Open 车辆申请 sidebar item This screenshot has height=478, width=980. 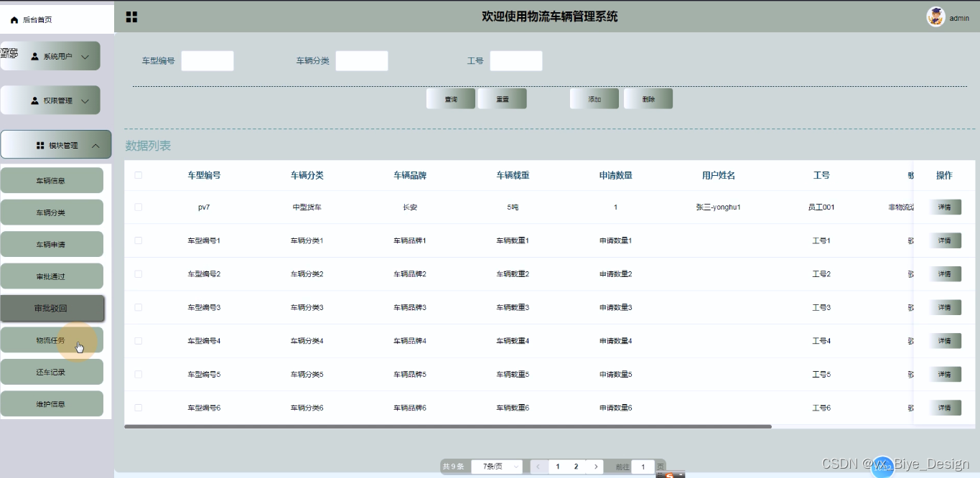[x=52, y=244]
